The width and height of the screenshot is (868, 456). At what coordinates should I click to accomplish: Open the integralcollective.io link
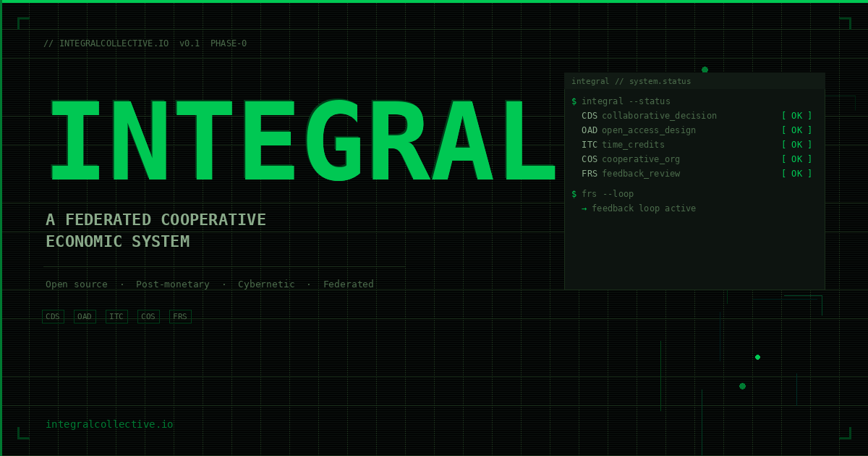[x=109, y=424]
